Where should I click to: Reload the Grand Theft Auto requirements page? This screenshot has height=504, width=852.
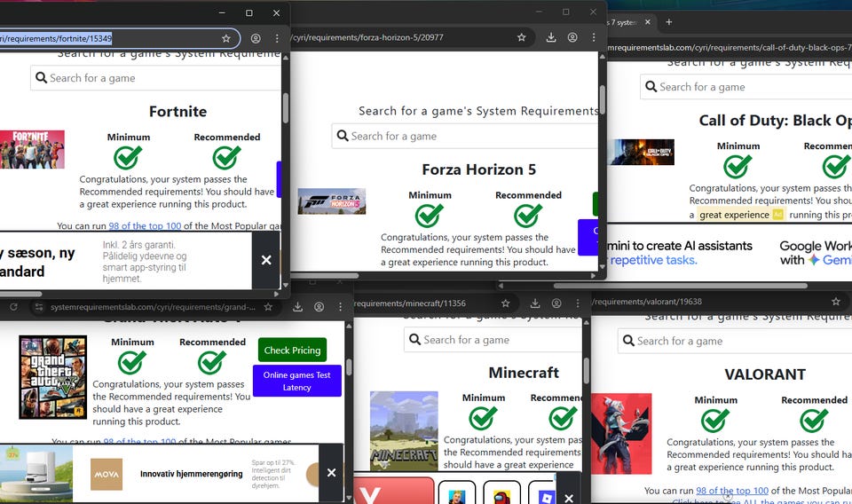click(13, 306)
